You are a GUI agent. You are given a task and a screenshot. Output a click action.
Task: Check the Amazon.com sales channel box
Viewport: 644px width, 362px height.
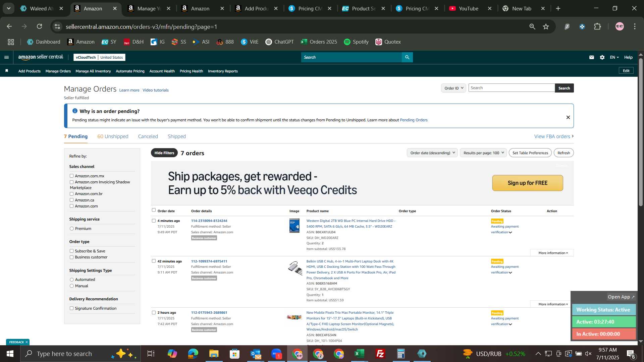click(71, 206)
